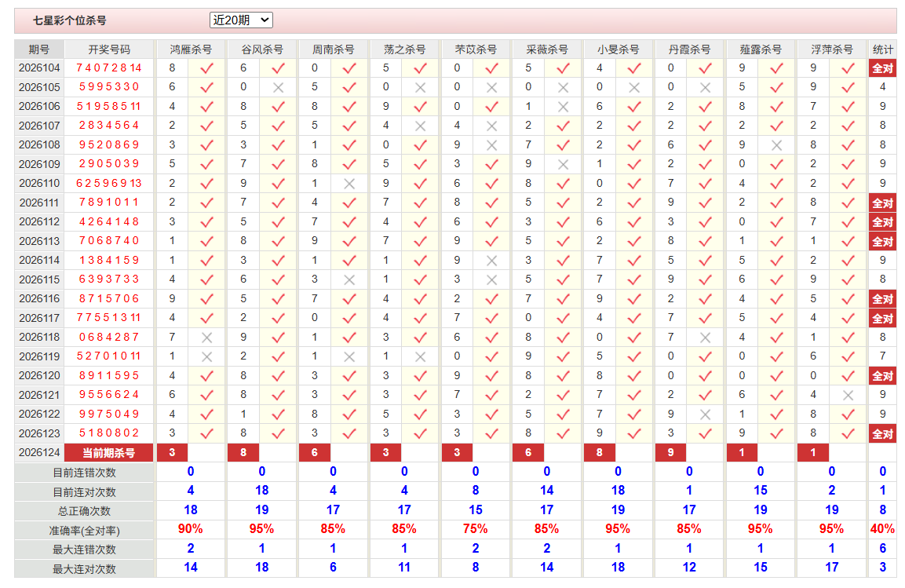The width and height of the screenshot is (905, 588).
Task: Click the 期号 column header
Action: pyautogui.click(x=38, y=49)
